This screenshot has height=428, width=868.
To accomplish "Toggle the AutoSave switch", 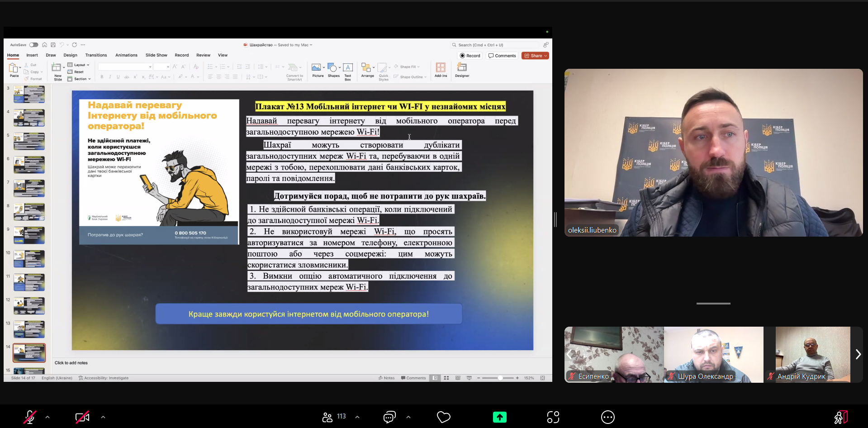I will coord(34,45).
